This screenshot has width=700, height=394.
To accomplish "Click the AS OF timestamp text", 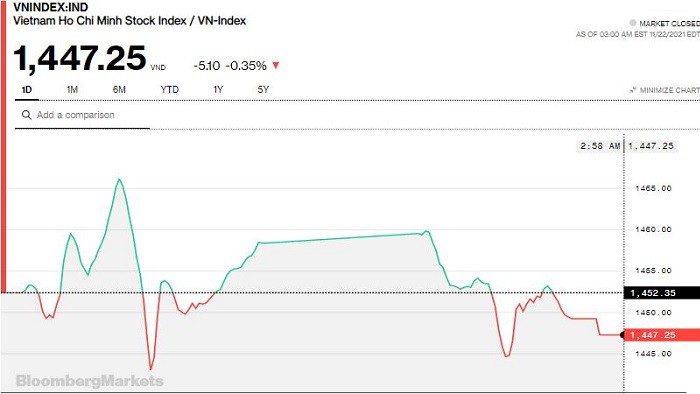I will [638, 34].
